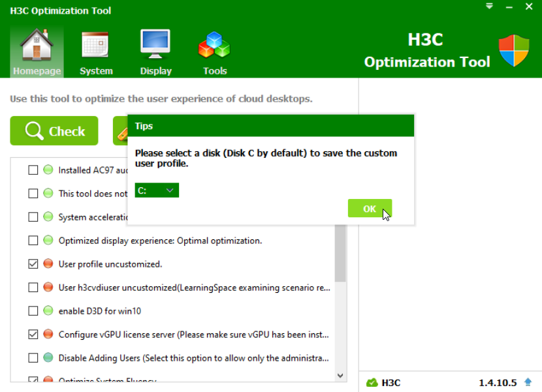Switch to the Display tab label

click(155, 71)
